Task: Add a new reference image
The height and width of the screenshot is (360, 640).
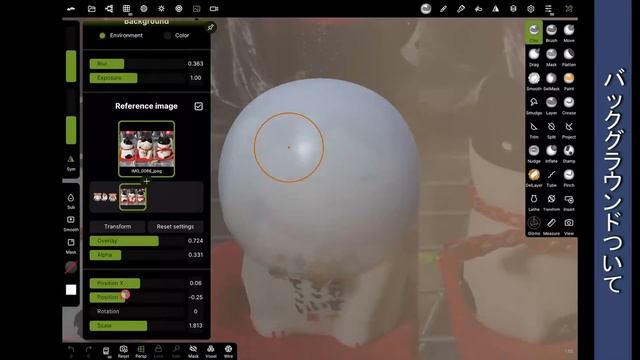Action: click(147, 181)
